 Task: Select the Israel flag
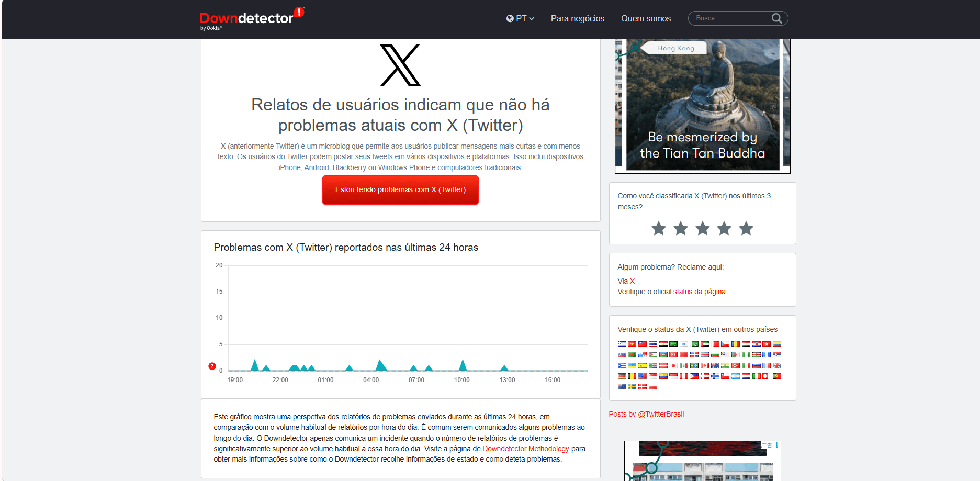click(684, 344)
